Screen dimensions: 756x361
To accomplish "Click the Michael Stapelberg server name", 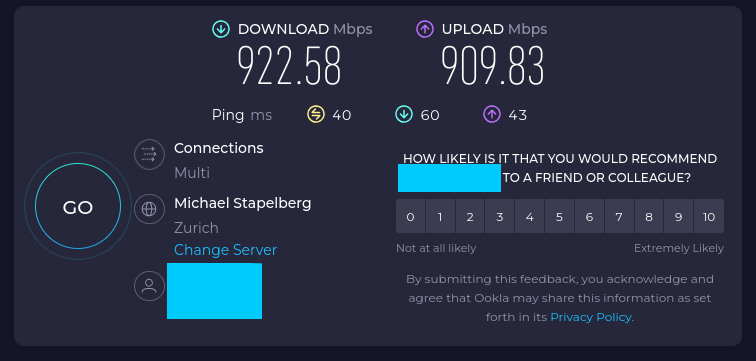I will point(243,203).
